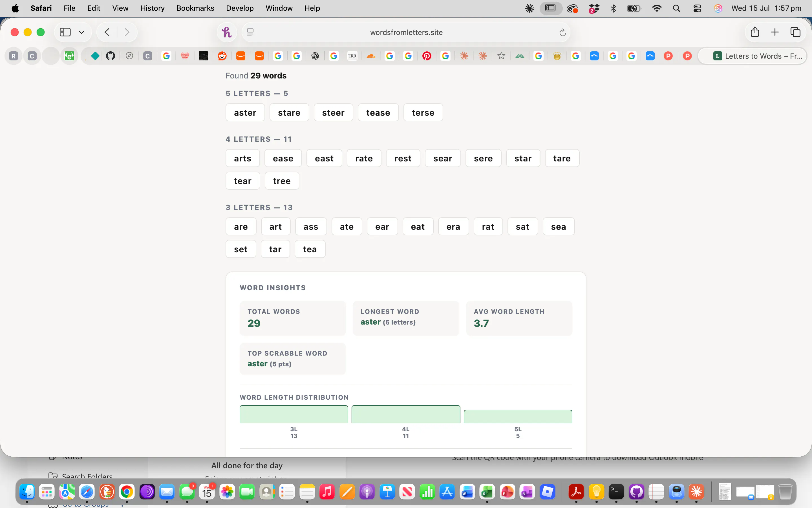Click the word 'tea'
812x508 pixels.
pos(310,249)
